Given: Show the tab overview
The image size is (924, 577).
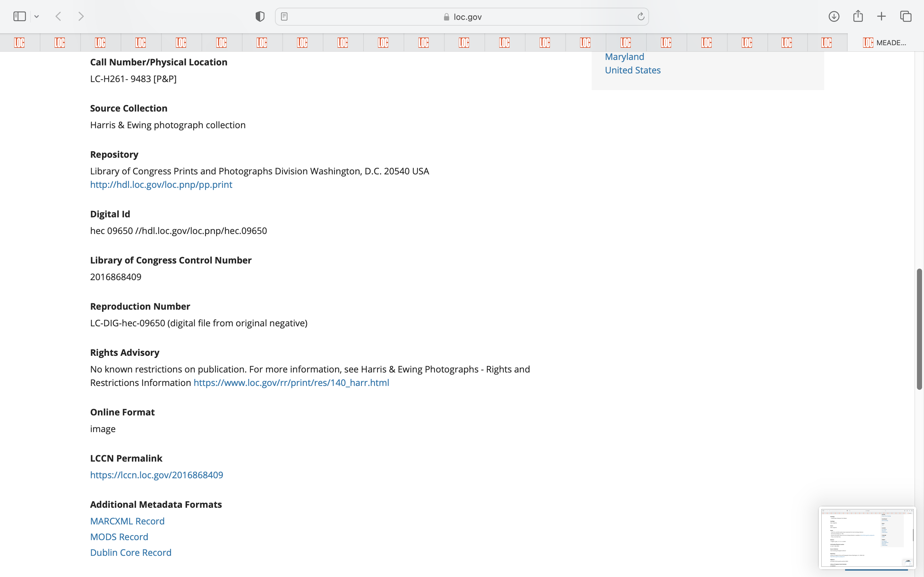Looking at the screenshot, I should point(906,16).
